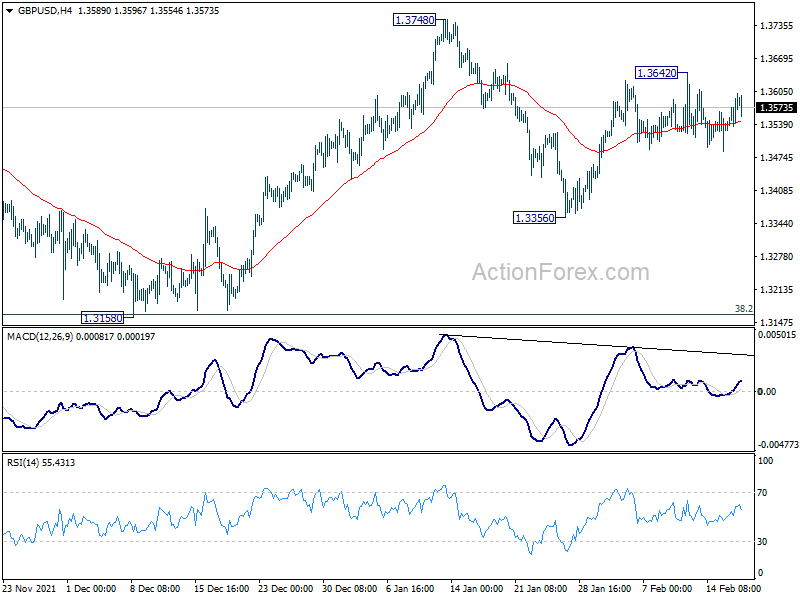Click the 1.32135 price axis value
This screenshot has width=800, height=600.
pos(777,290)
